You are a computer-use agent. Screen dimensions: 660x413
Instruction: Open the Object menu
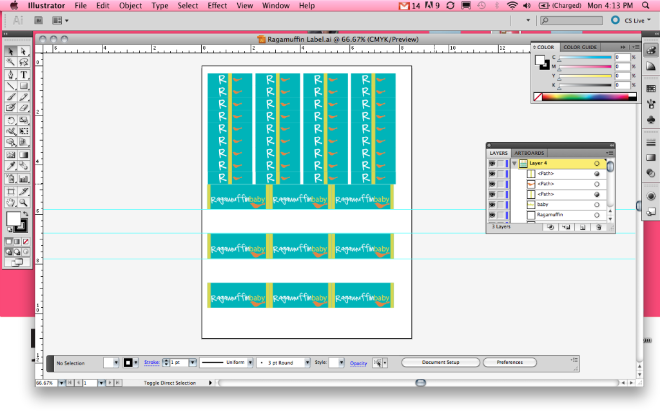(x=130, y=5)
